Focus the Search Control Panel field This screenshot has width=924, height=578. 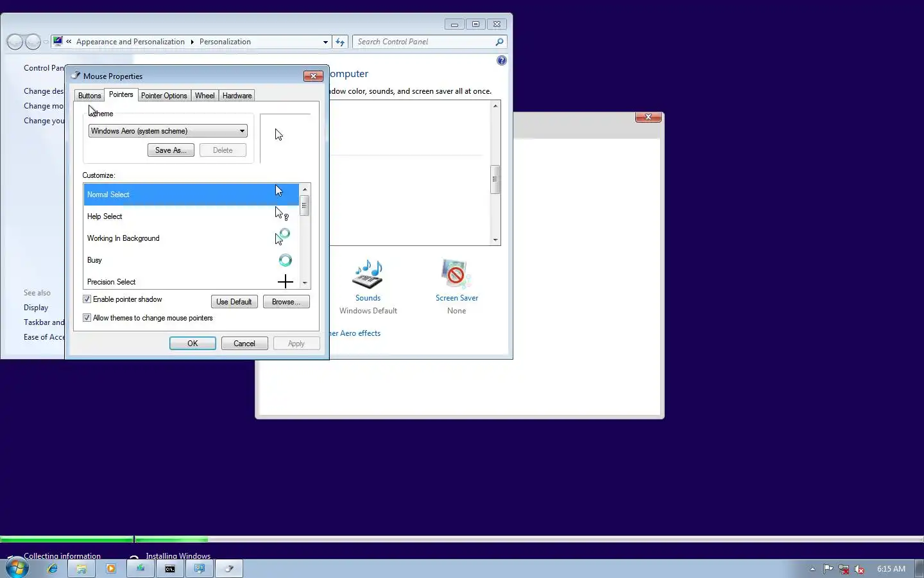click(x=424, y=42)
